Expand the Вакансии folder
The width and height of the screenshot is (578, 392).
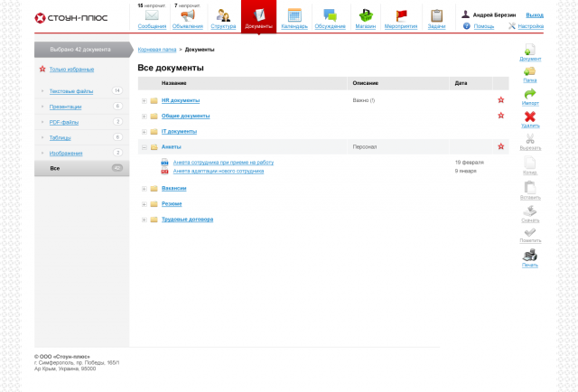144,189
